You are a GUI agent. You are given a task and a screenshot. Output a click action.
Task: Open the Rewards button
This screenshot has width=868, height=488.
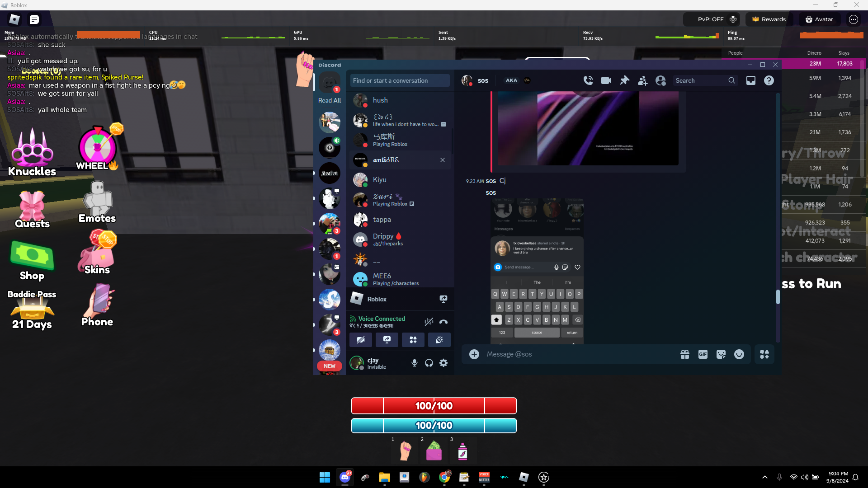click(x=769, y=19)
